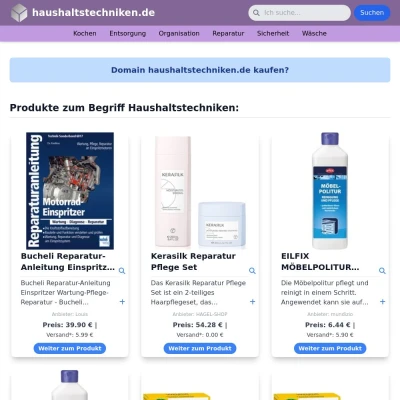Select the Wäsche menu item
The height and width of the screenshot is (400, 400).
click(314, 33)
